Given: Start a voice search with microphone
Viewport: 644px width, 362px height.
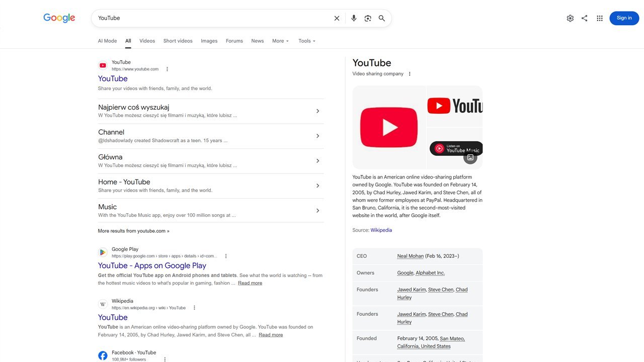Looking at the screenshot, I should click(x=354, y=18).
